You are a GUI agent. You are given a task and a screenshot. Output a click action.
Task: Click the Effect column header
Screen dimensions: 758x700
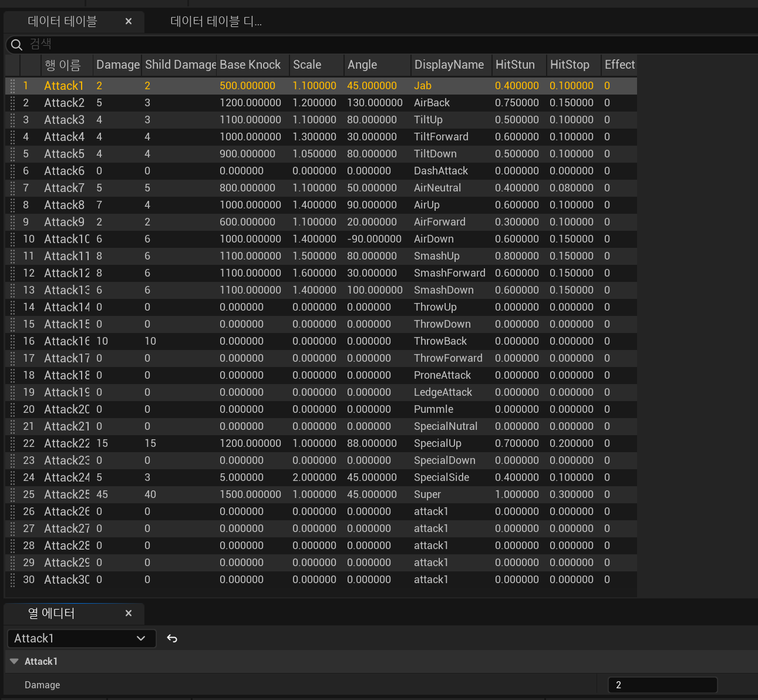click(x=619, y=65)
